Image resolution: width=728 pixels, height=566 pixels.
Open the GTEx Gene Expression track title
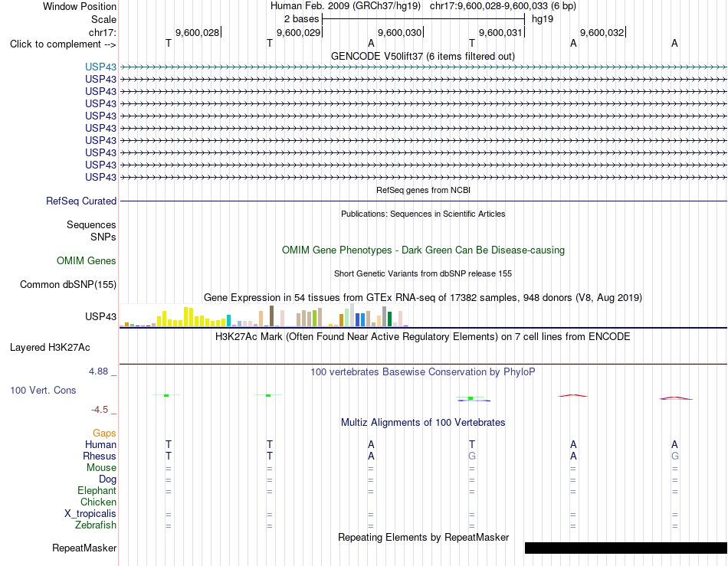(x=422, y=297)
